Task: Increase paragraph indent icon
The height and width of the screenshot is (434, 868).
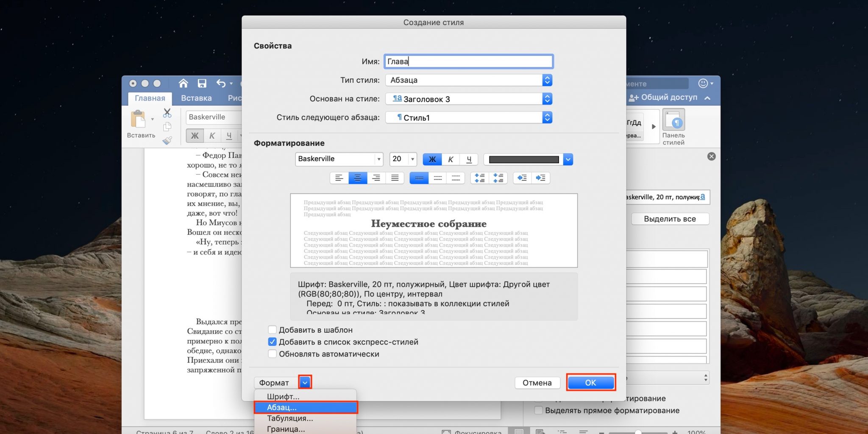Action: point(541,178)
